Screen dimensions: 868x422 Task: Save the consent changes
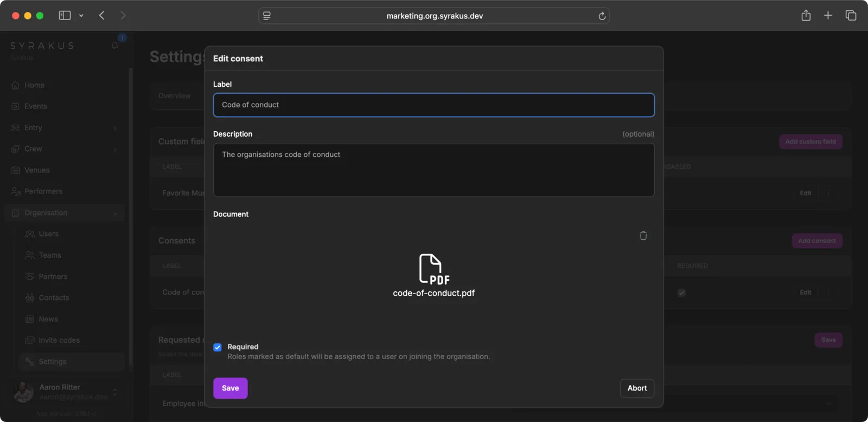(230, 388)
